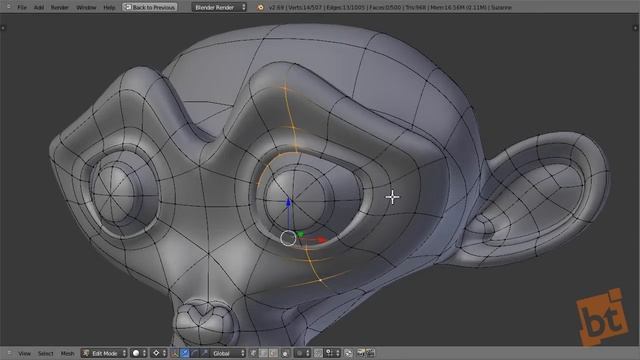Click the snap target icon
Viewport: 640px width, 360px height.
(x=348, y=353)
